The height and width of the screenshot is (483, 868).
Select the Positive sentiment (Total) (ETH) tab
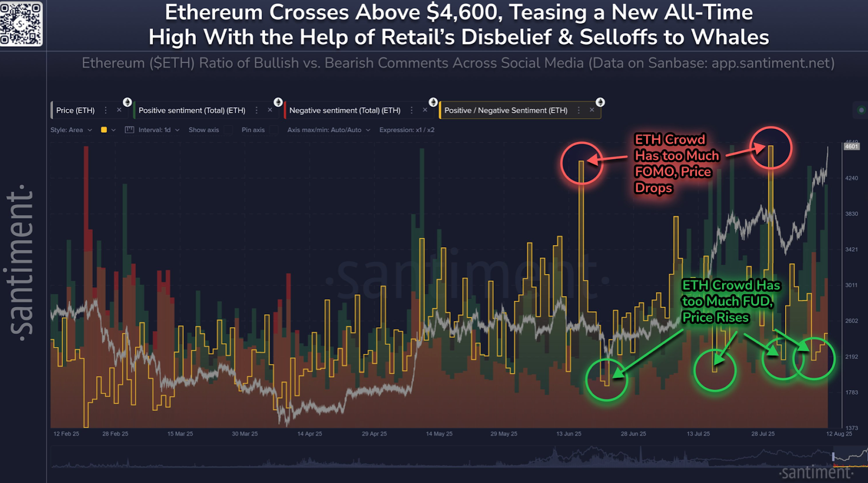coord(192,111)
